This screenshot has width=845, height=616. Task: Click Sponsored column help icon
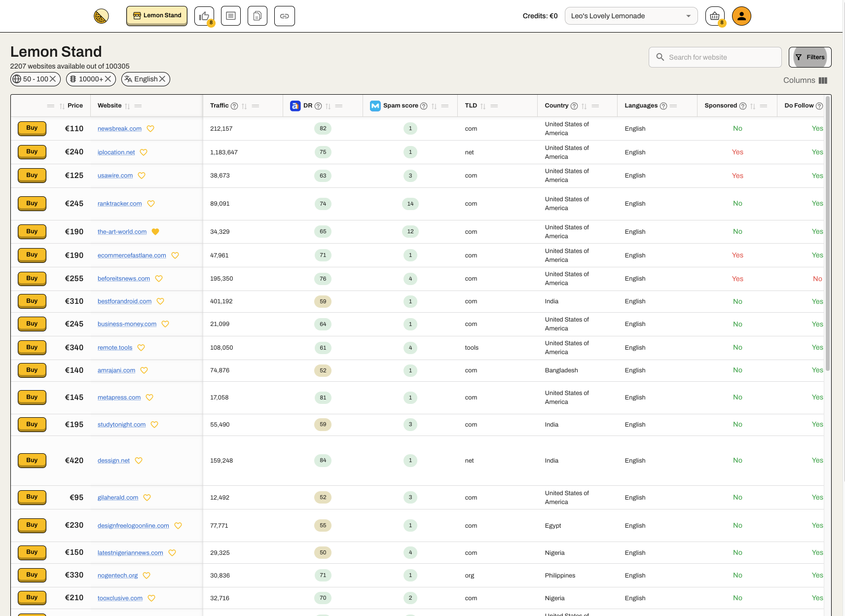click(743, 106)
